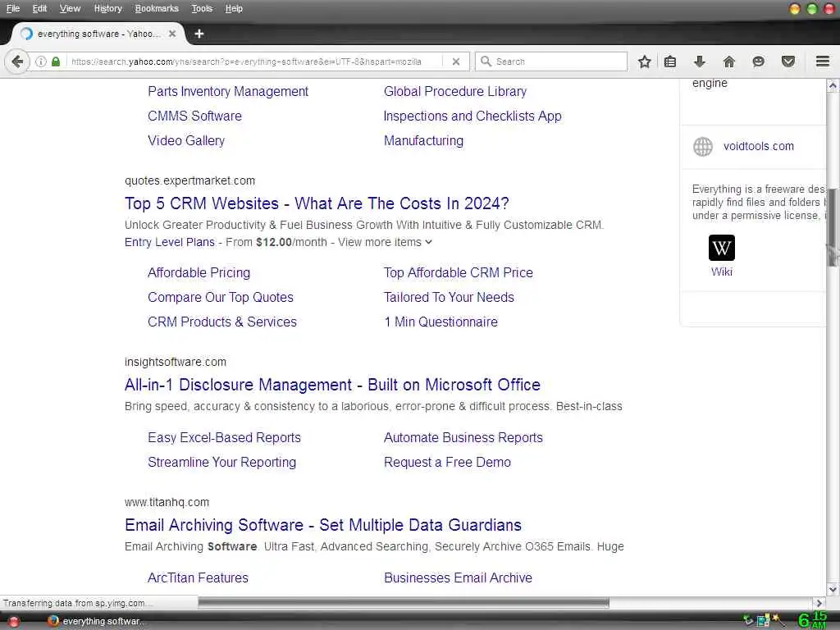This screenshot has height=630, width=840.
Task: Click the green security padlock
Action: click(x=55, y=62)
